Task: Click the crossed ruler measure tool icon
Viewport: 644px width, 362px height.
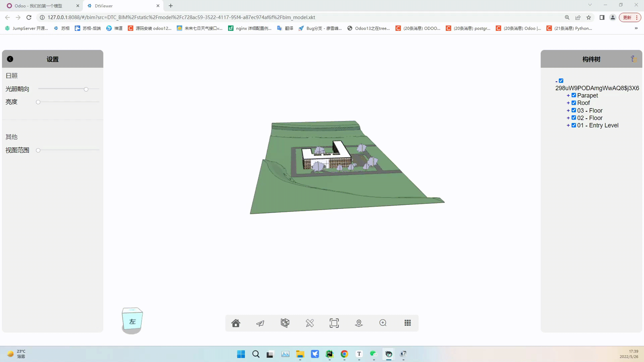Action: pos(309,323)
